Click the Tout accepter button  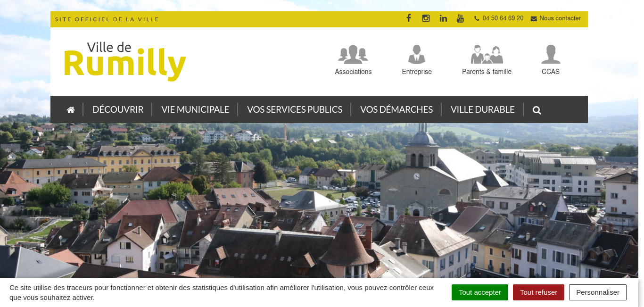tap(480, 292)
